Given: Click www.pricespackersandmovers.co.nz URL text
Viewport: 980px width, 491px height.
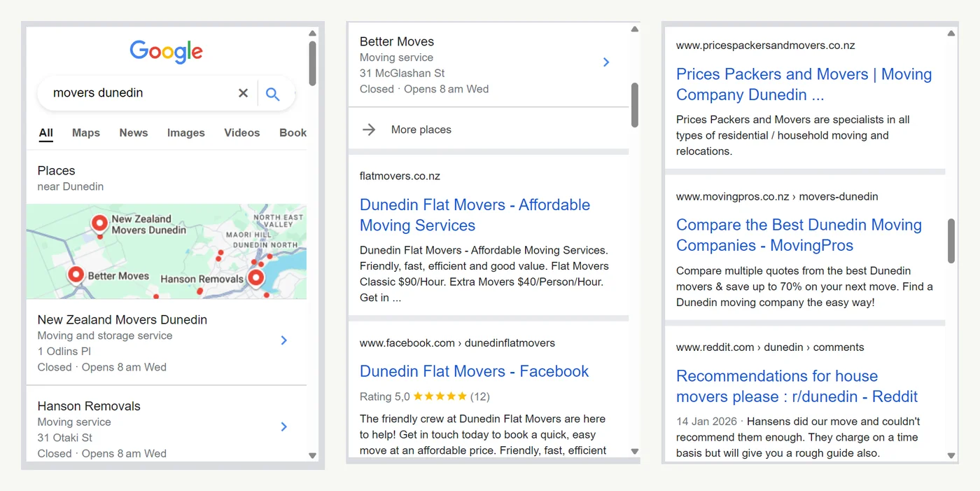Looking at the screenshot, I should click(766, 46).
